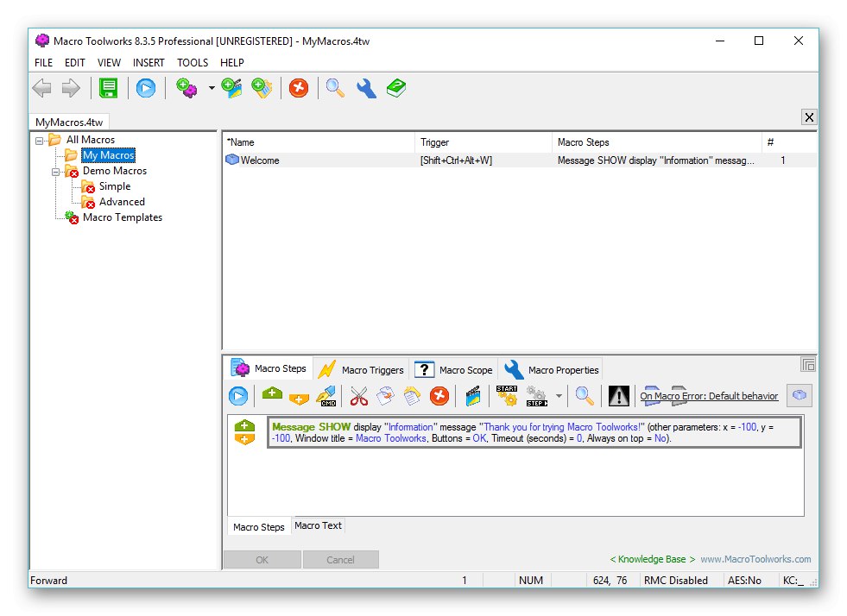Open the INSERT menu
847x616 pixels.
[149, 63]
